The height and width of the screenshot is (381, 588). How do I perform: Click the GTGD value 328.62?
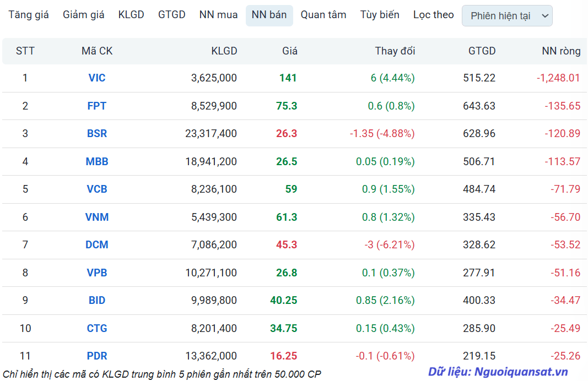tap(479, 244)
